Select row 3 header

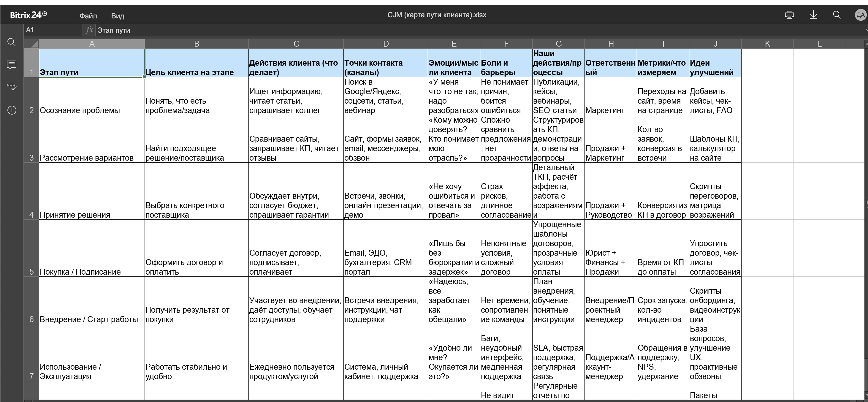[31, 139]
